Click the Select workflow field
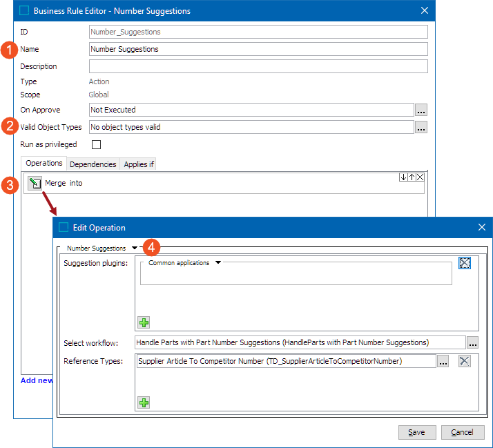The image size is (493, 448). click(x=300, y=342)
